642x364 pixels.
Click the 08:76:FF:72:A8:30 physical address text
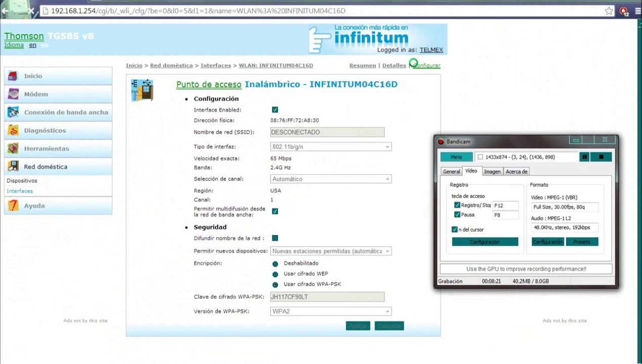click(295, 120)
